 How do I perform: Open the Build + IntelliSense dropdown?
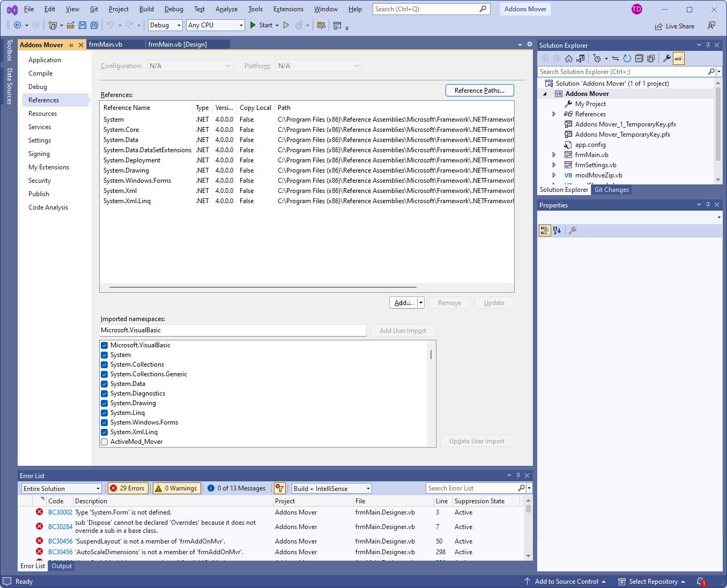pyautogui.click(x=332, y=488)
